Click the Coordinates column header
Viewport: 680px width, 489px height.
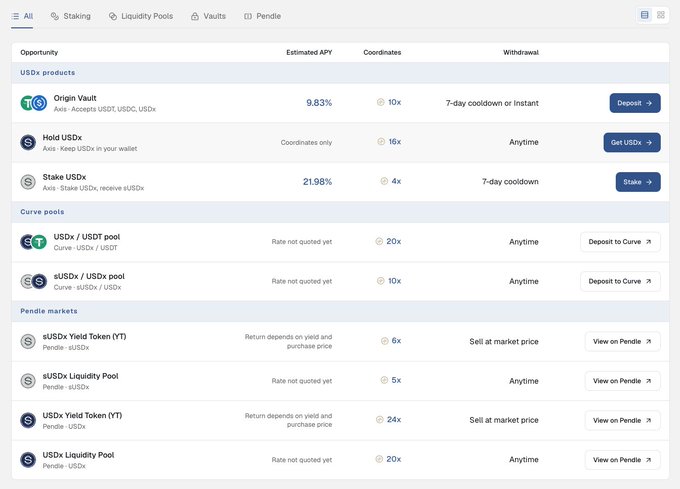pyautogui.click(x=382, y=52)
